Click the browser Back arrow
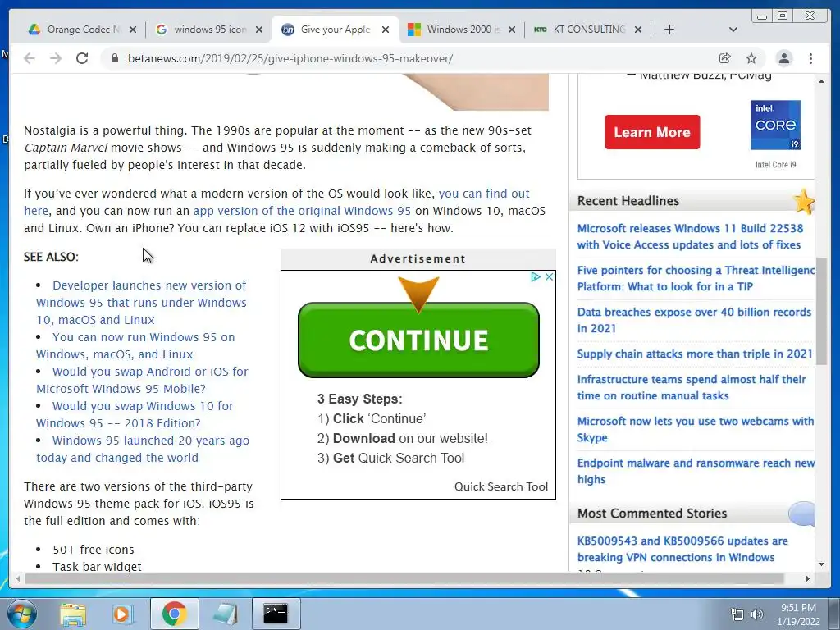Image resolution: width=840 pixels, height=630 pixels. click(30, 58)
